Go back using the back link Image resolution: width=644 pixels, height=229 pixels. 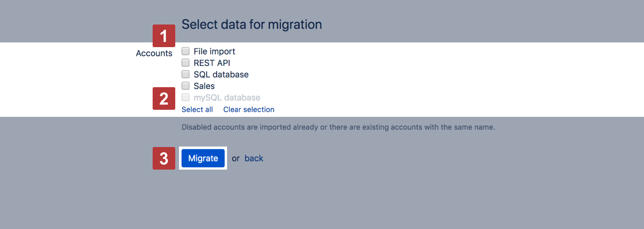[253, 158]
